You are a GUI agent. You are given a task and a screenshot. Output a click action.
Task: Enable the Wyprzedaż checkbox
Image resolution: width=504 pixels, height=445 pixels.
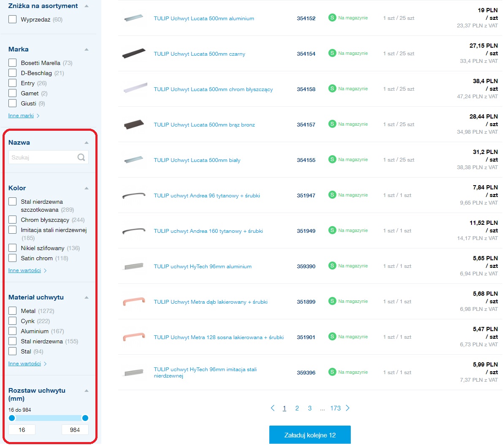13,19
